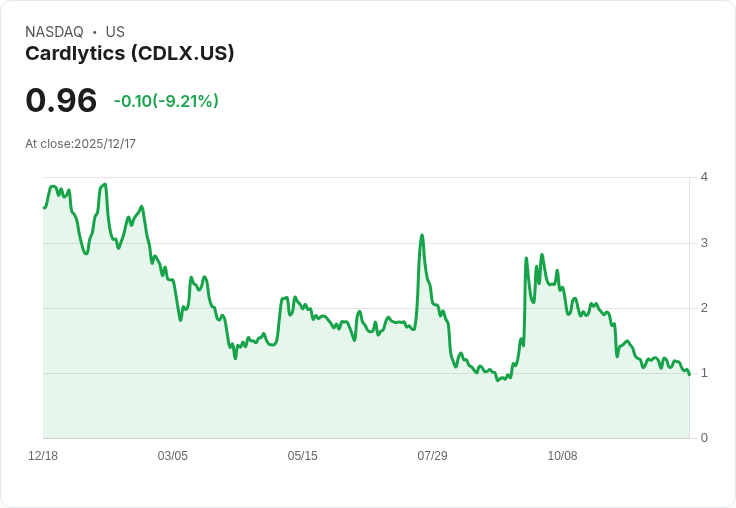Click the US market label
736x508 pixels.
click(115, 32)
